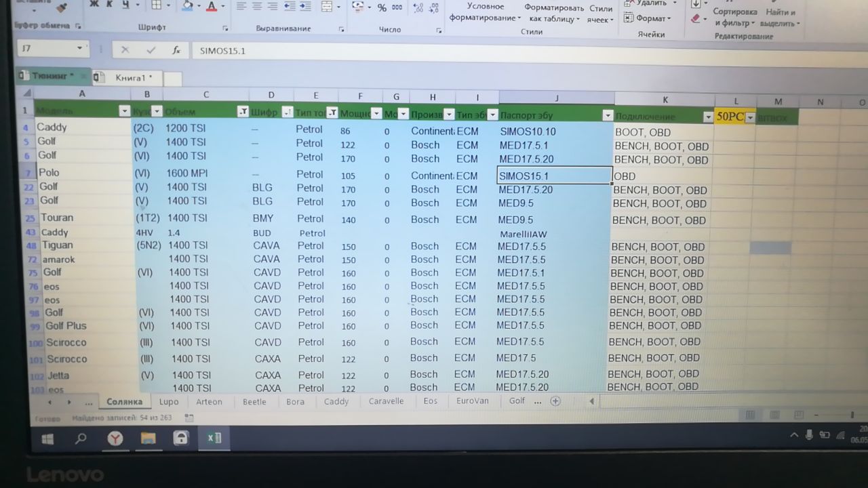Cancel formula entry with X icon
This screenshot has height=488, width=868.
125,49
